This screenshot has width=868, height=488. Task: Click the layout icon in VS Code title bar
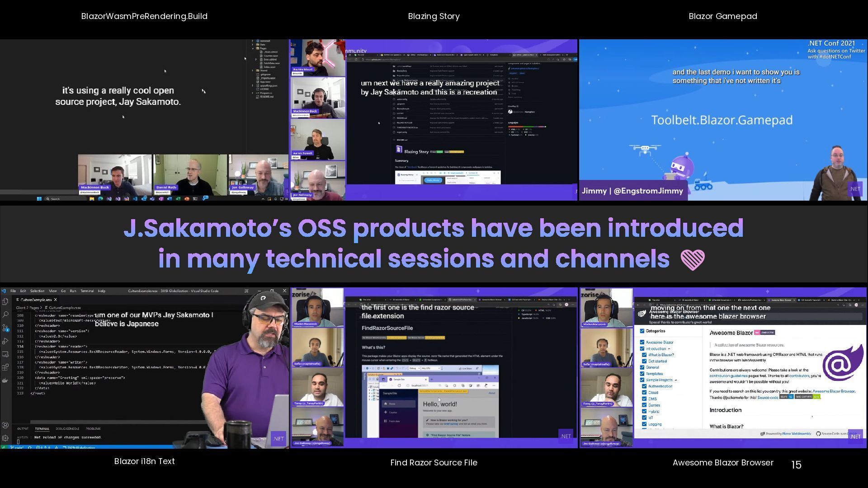coord(246,291)
